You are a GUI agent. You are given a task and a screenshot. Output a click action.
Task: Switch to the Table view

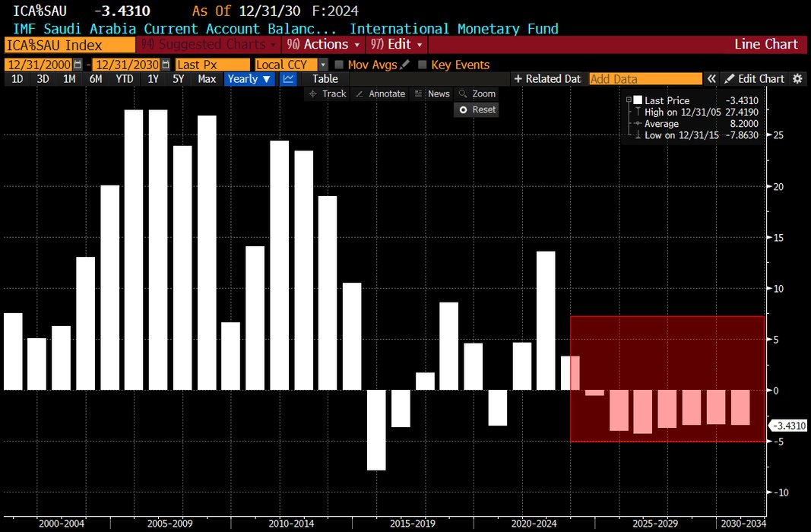point(325,79)
